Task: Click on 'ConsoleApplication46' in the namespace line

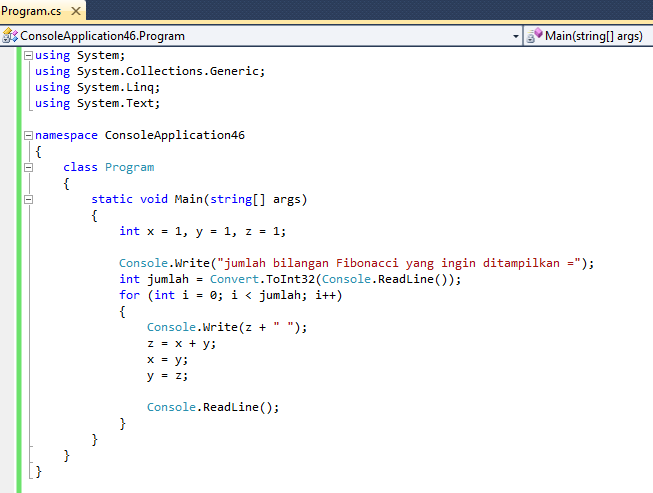Action: (x=174, y=135)
